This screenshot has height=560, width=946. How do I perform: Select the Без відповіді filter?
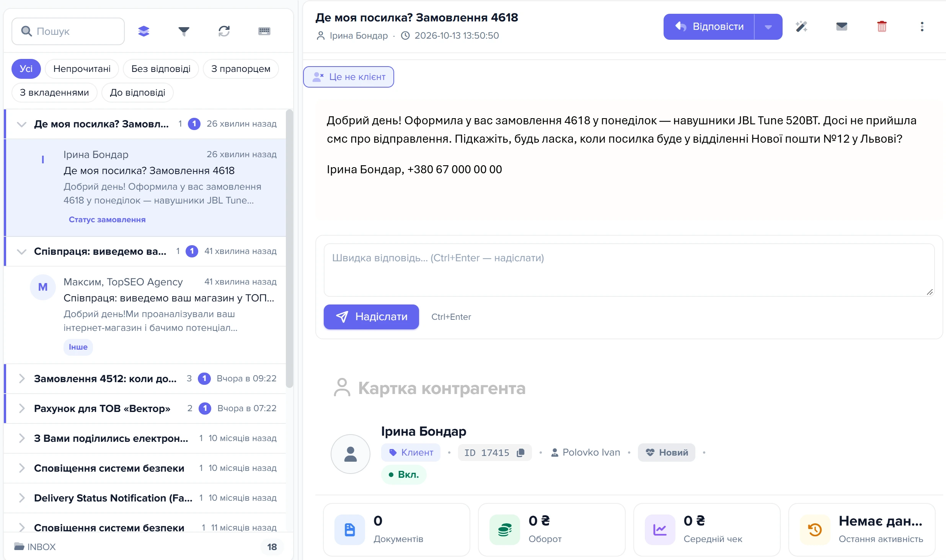(x=161, y=69)
